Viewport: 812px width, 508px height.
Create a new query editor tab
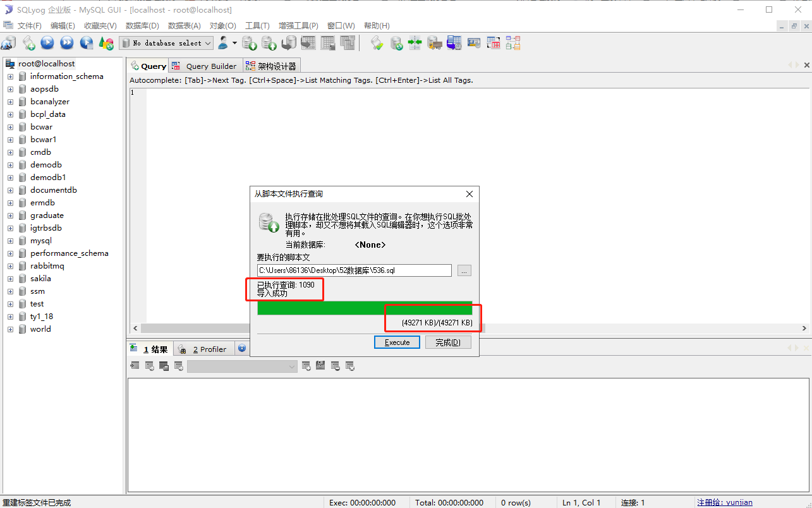coord(29,43)
